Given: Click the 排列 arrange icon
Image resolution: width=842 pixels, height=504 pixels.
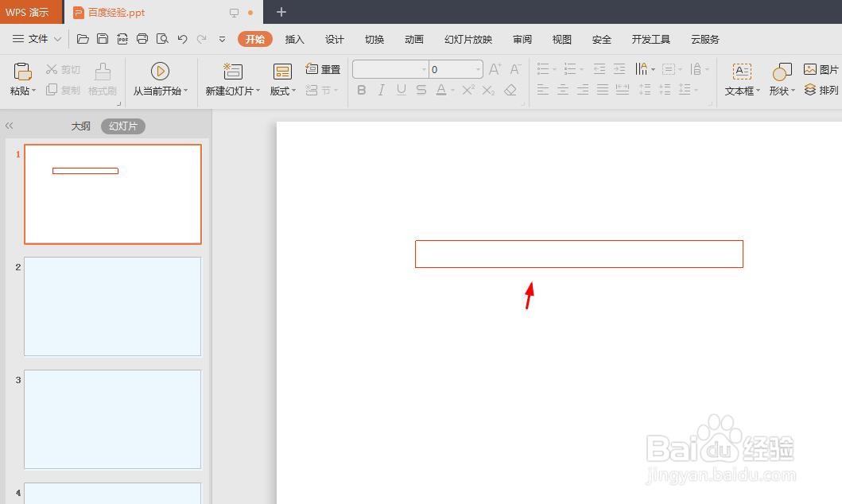Looking at the screenshot, I should pyautogui.click(x=820, y=90).
